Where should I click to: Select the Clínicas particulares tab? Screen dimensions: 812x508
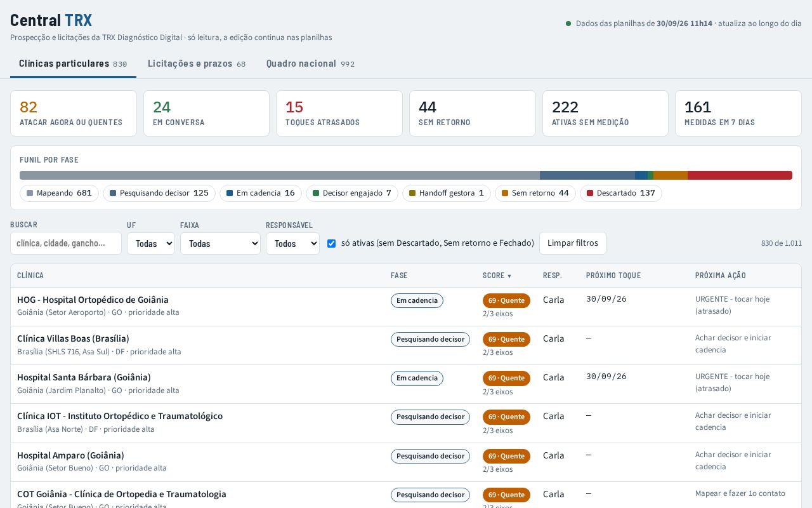tap(73, 63)
